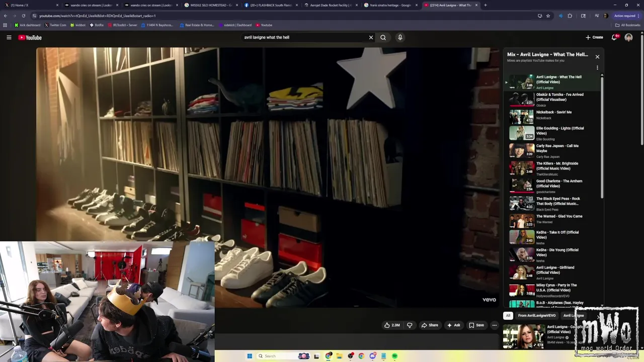The width and height of the screenshot is (644, 362).
Task: Open Youtube bookmark in bookmarks bar
Action: point(264,25)
